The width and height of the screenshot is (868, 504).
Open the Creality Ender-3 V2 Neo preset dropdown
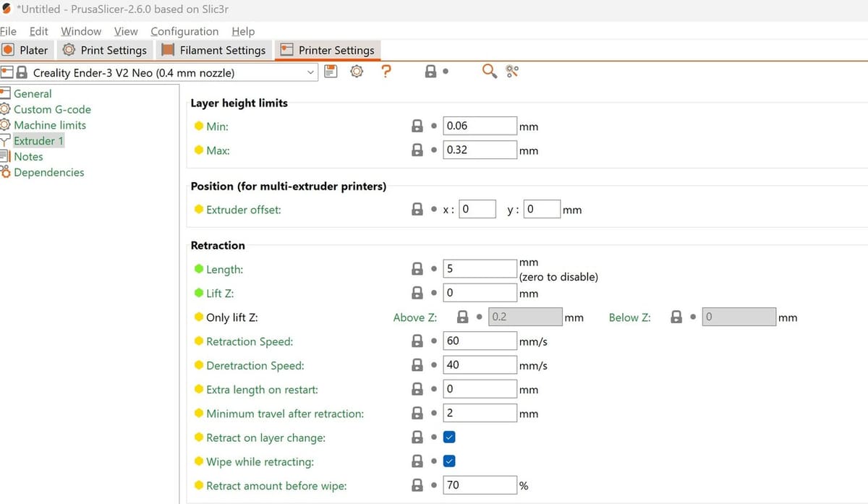click(x=159, y=72)
